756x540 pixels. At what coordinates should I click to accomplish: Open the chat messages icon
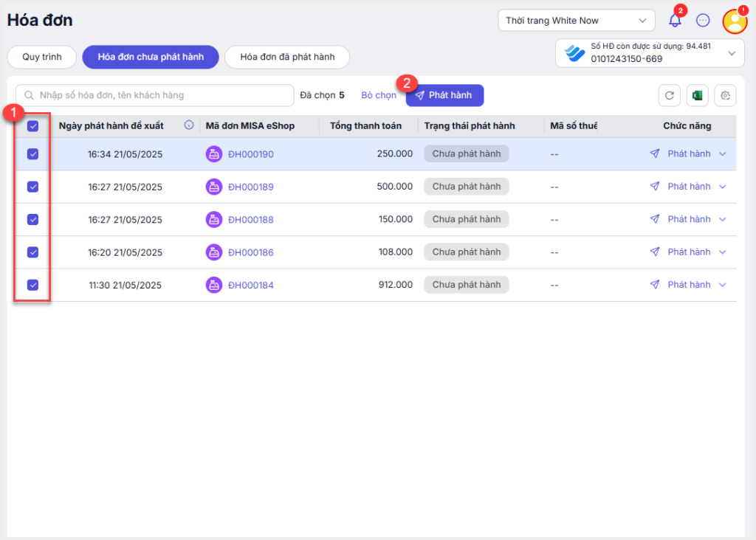tap(703, 21)
